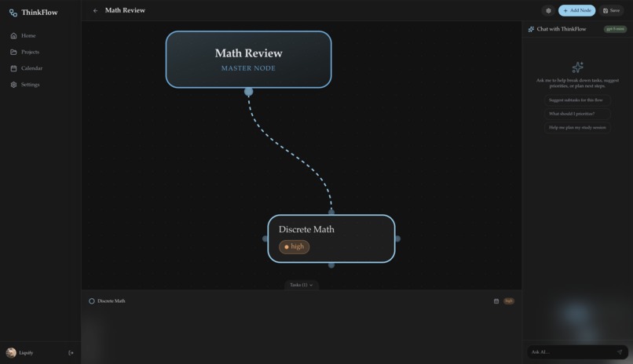The image size is (633, 364).
Task: Click the dashed edge between nodes
Action: 290,153
